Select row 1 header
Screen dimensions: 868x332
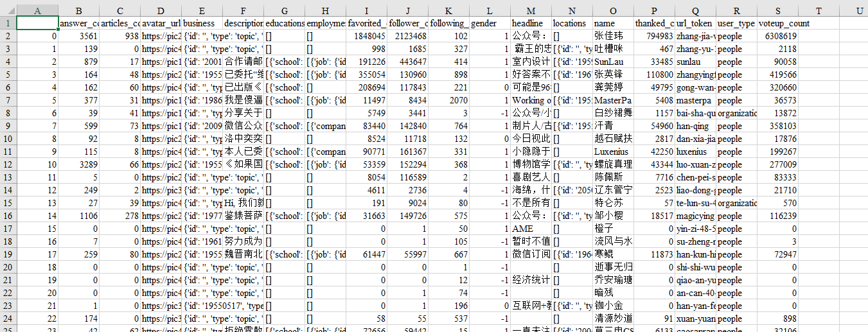(x=8, y=23)
